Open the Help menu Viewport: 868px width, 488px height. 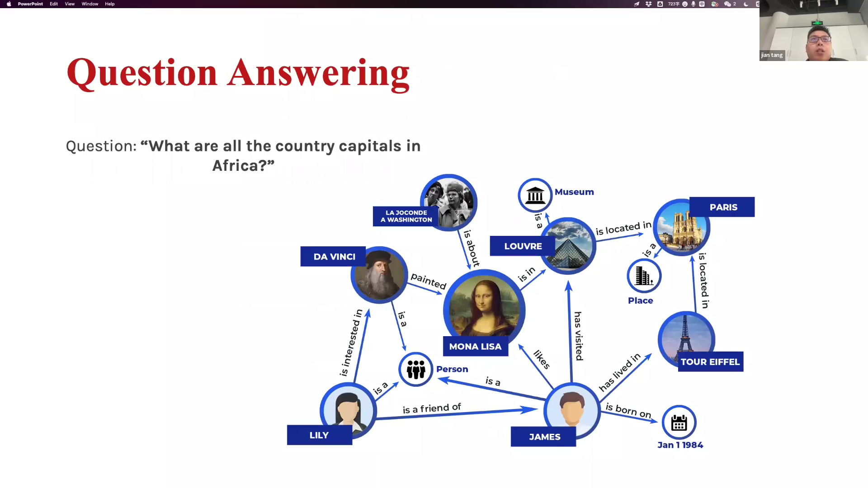tap(110, 4)
